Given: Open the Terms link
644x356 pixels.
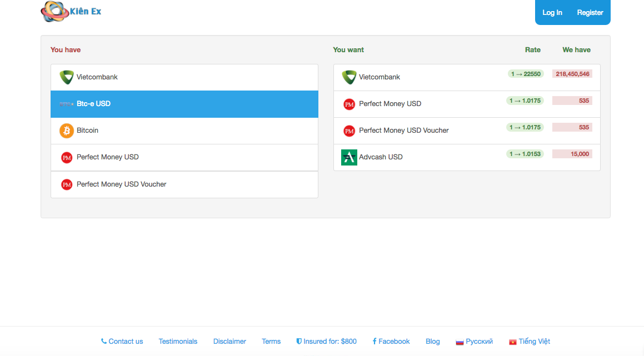Looking at the screenshot, I should click(x=271, y=341).
